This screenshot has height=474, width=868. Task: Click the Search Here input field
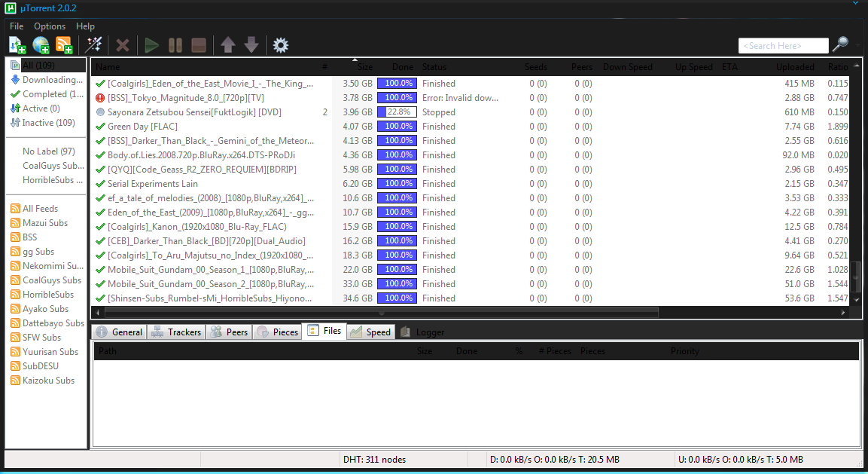(x=783, y=45)
